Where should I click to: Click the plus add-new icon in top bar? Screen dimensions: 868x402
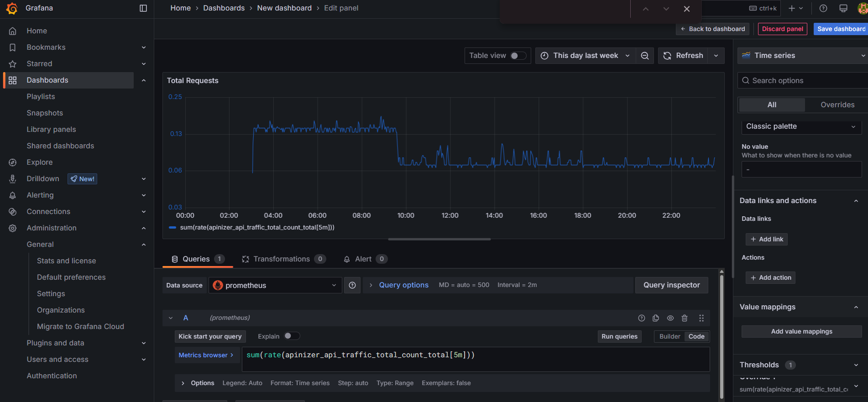795,8
